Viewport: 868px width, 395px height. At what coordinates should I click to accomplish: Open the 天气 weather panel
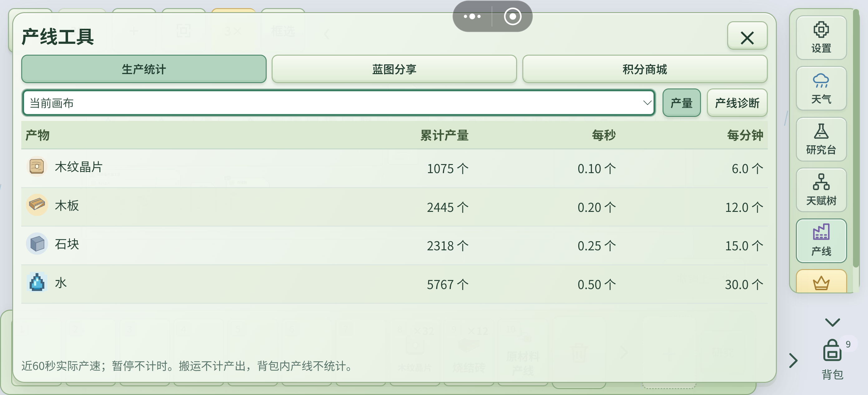coord(821,88)
